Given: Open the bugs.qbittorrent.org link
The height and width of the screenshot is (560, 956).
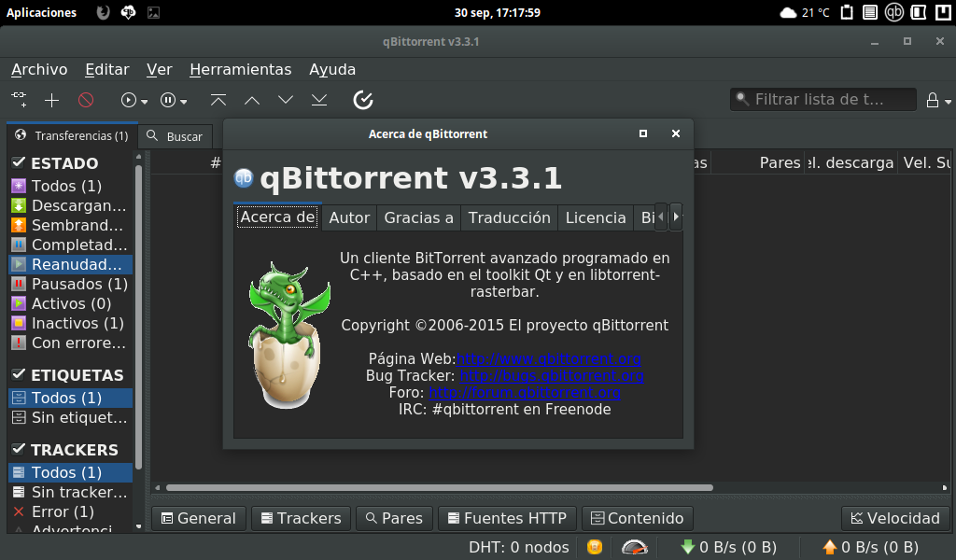Looking at the screenshot, I should pyautogui.click(x=552, y=376).
